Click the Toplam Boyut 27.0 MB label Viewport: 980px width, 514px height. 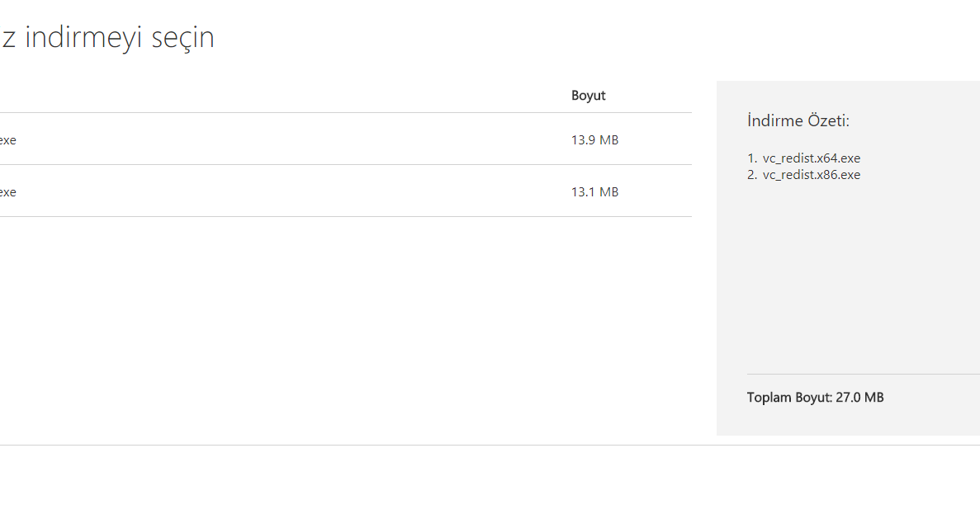(x=815, y=397)
